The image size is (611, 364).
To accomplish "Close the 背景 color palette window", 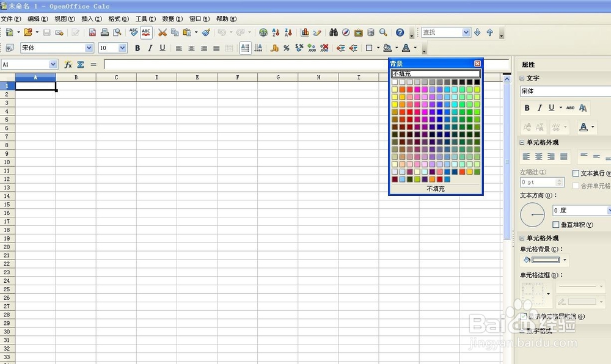I will point(477,64).
